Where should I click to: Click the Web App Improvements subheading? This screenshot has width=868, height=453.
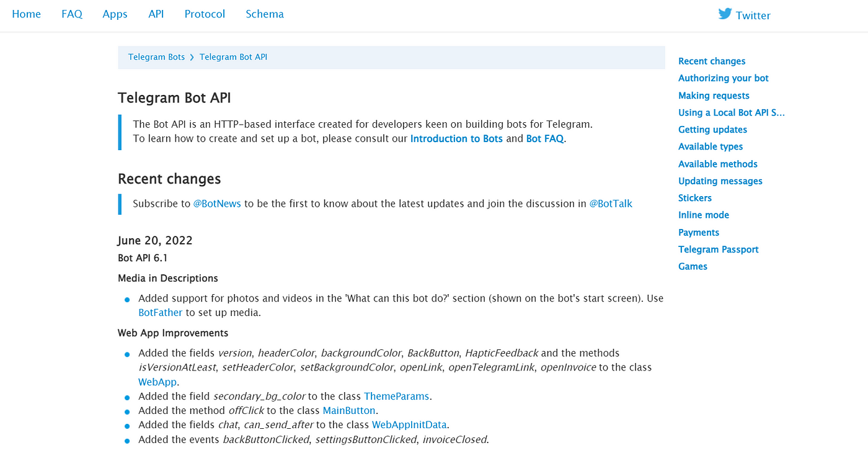coord(173,333)
